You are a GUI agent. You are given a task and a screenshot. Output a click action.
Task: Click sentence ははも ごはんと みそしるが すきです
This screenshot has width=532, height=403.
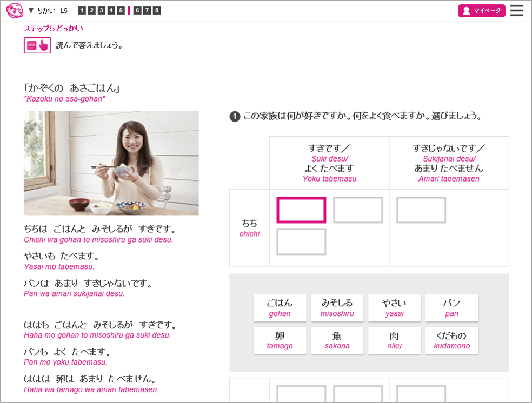click(100, 325)
